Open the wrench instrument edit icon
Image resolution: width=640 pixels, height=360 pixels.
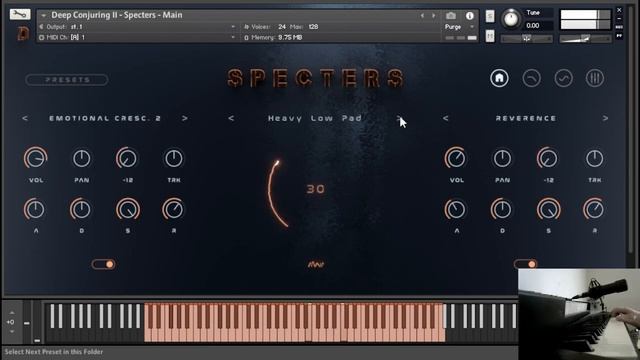20,14
